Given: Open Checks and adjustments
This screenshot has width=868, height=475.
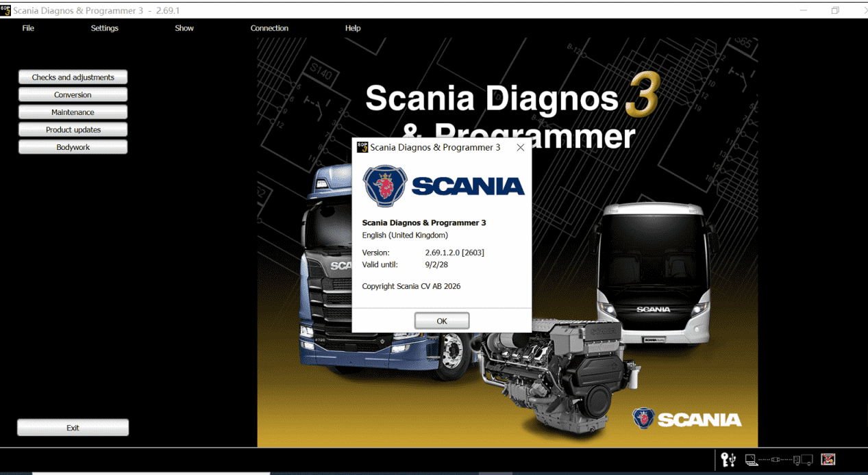Looking at the screenshot, I should (73, 77).
